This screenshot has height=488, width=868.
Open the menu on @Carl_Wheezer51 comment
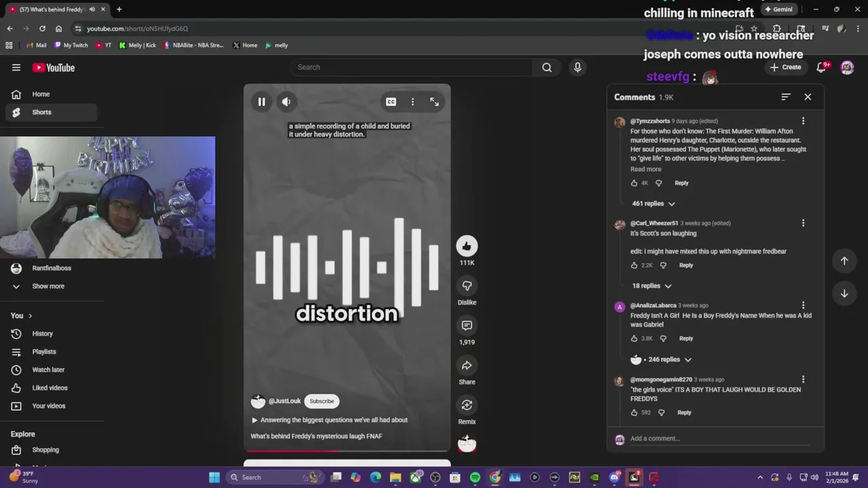click(x=803, y=223)
